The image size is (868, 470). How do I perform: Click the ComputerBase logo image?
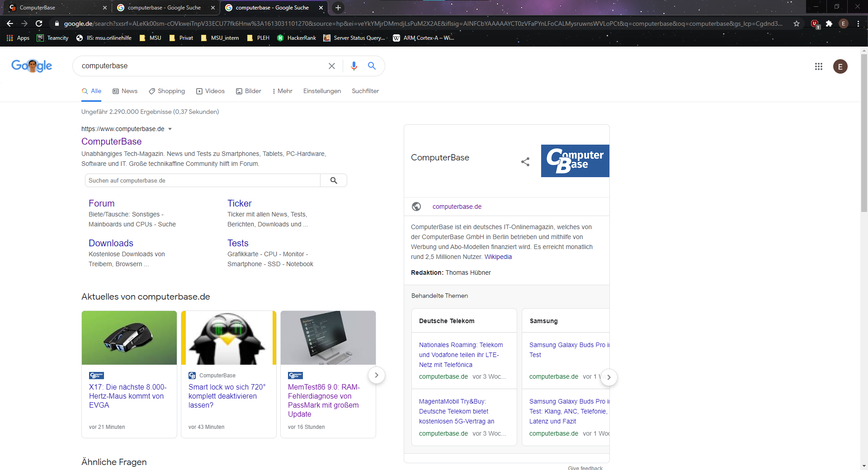pos(575,161)
